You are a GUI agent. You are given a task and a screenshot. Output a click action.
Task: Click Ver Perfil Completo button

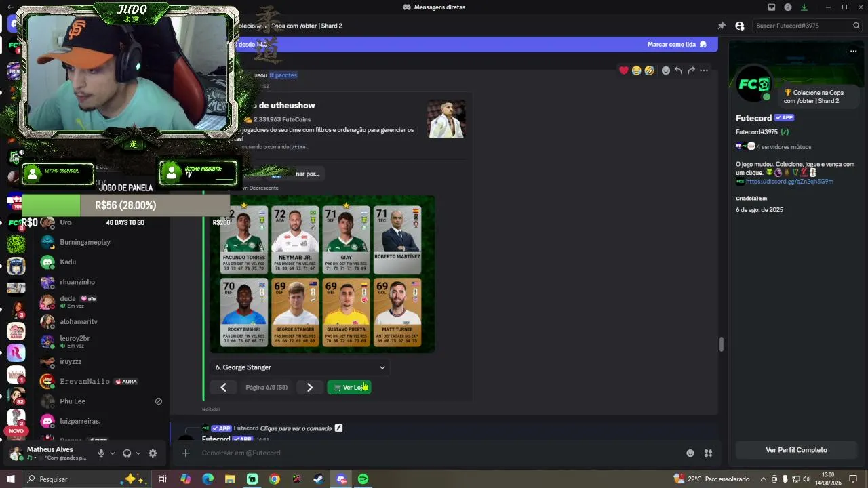(796, 450)
